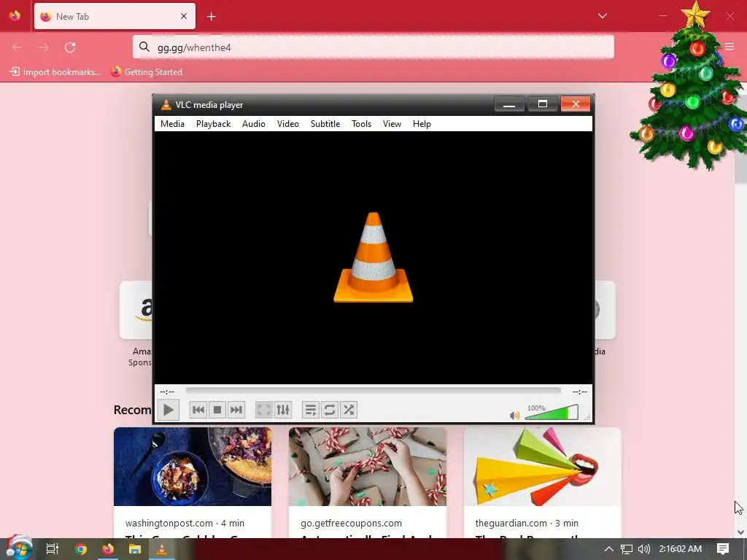
Task: Switch to Firefox on the taskbar
Action: click(108, 549)
